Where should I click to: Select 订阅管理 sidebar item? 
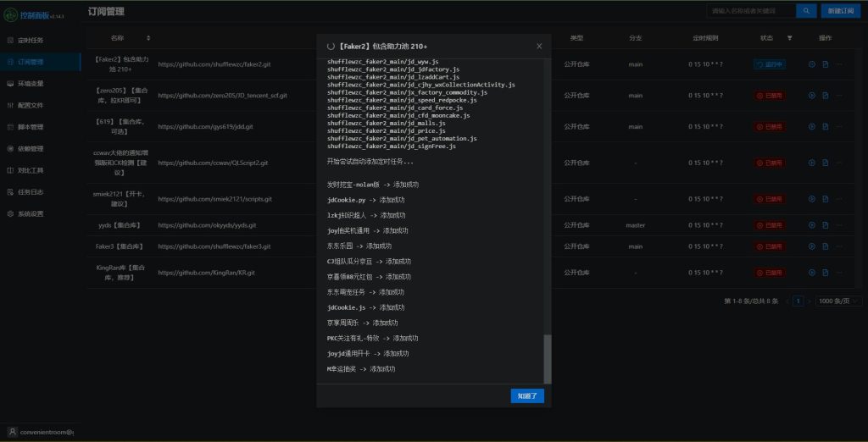[x=40, y=62]
